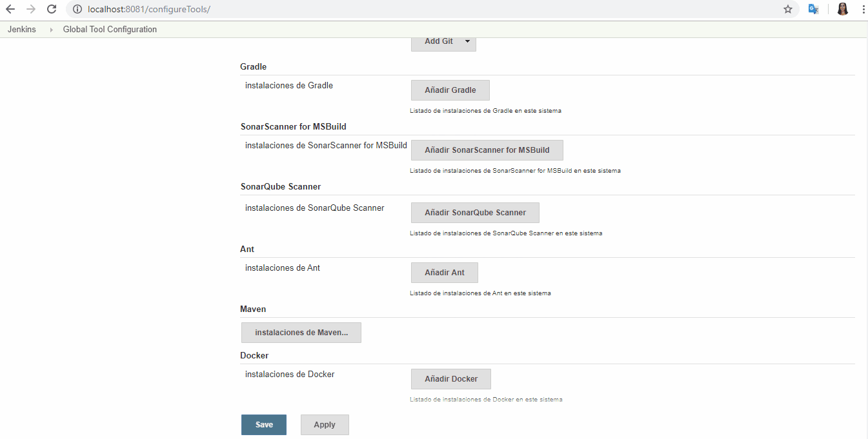The height and width of the screenshot is (439, 868).
Task: Click the Apply button
Action: [x=325, y=424]
